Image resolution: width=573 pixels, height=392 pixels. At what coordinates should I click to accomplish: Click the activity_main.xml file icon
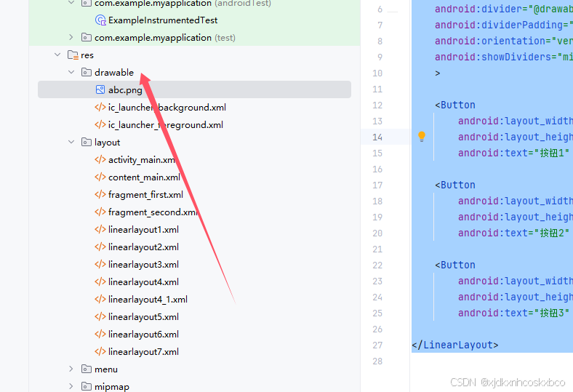pos(100,160)
